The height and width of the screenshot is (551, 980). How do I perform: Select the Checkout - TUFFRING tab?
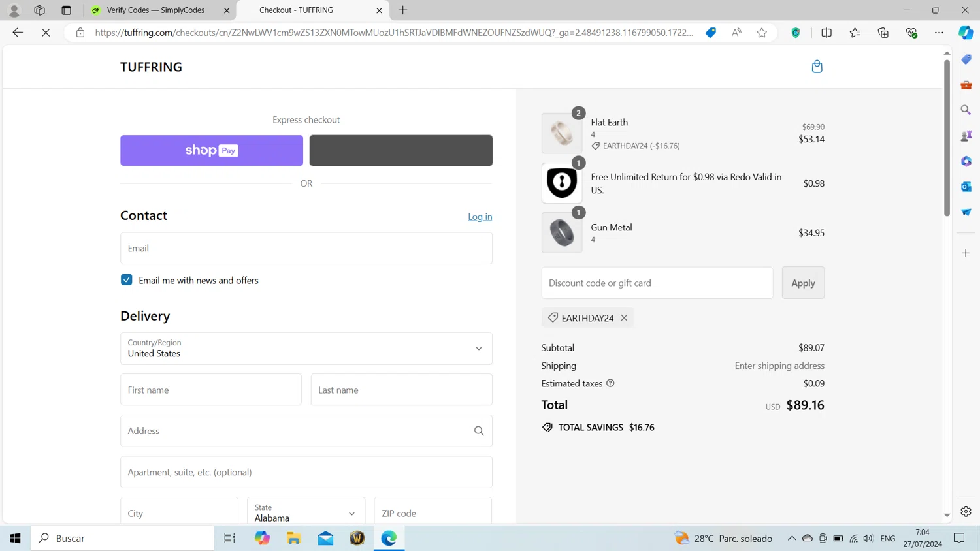tap(306, 10)
